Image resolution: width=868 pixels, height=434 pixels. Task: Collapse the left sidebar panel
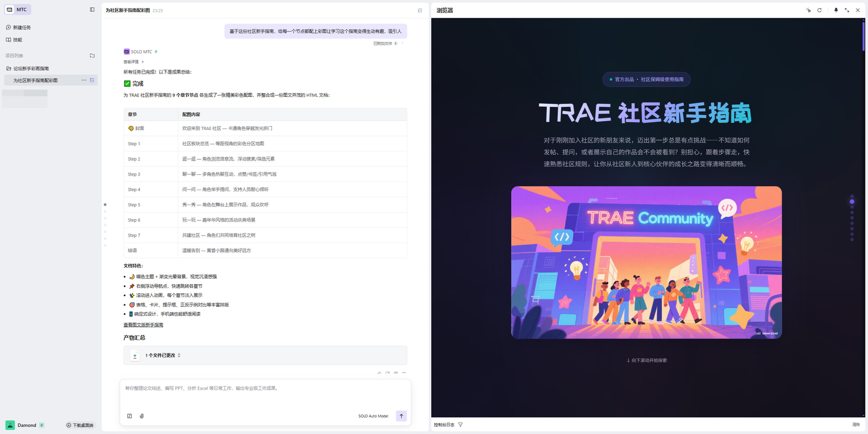[92, 10]
